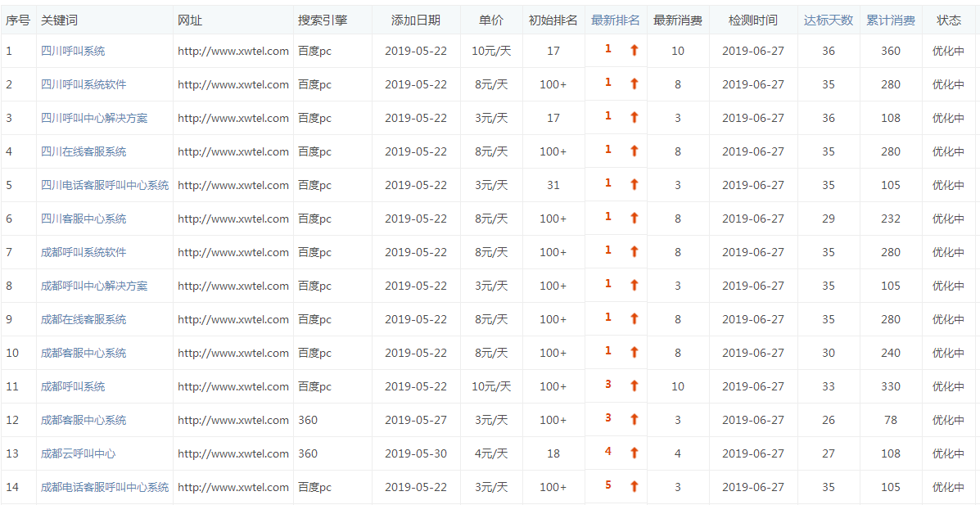The height and width of the screenshot is (505, 980).
Task: Click the 10元/天 price for 成都呼叫系统
Action: tap(490, 387)
